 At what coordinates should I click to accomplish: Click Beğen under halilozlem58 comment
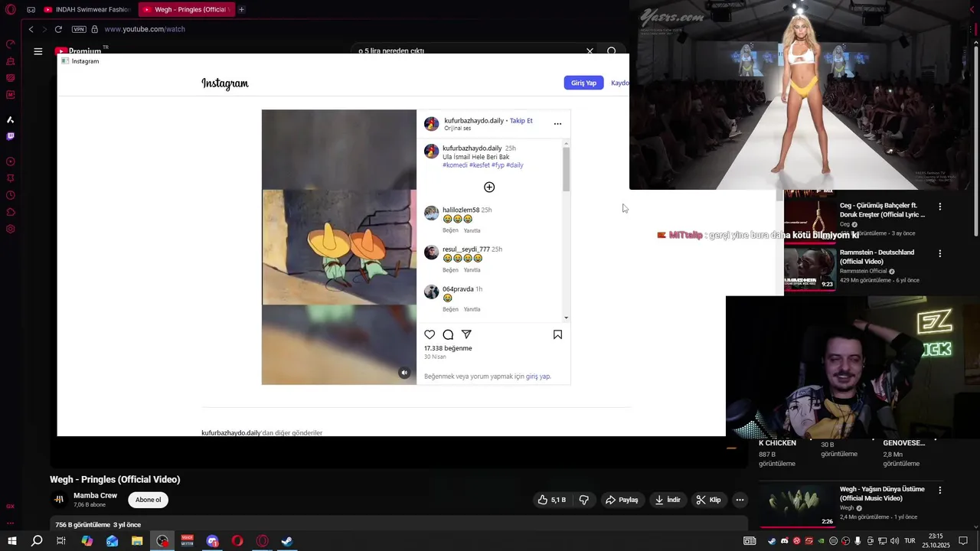[450, 230]
